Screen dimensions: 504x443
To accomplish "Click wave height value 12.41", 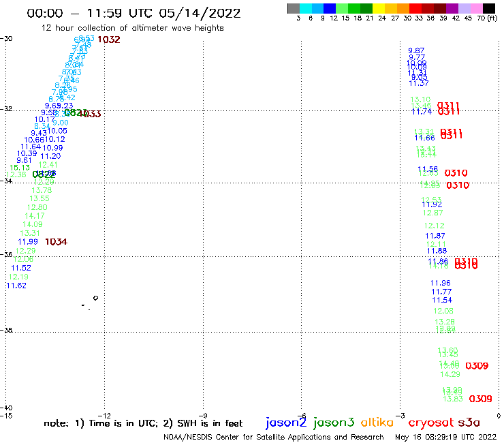I will point(48,165).
